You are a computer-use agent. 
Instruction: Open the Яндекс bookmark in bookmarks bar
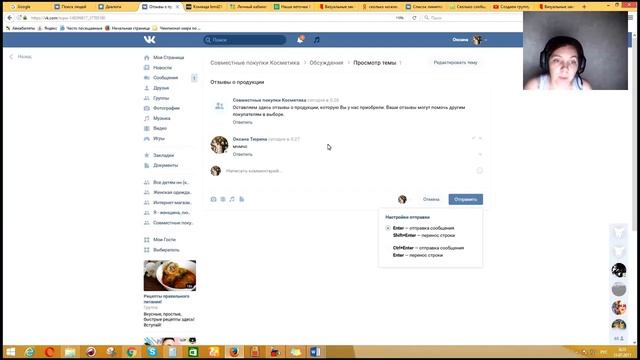coord(47,28)
